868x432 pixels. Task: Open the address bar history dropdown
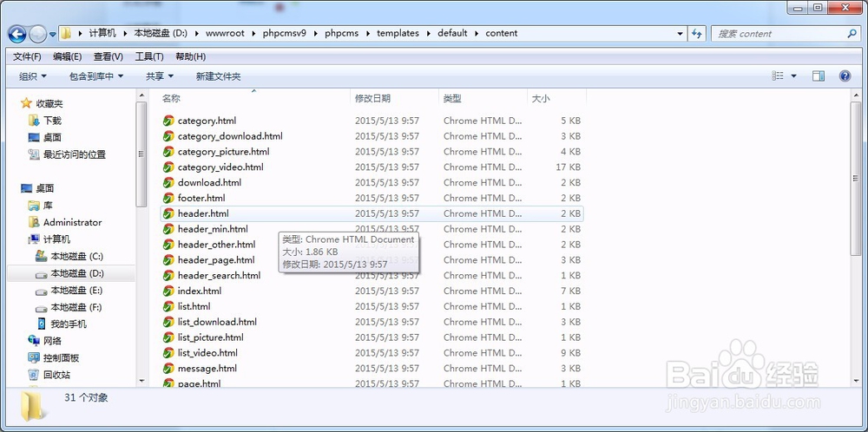point(681,34)
